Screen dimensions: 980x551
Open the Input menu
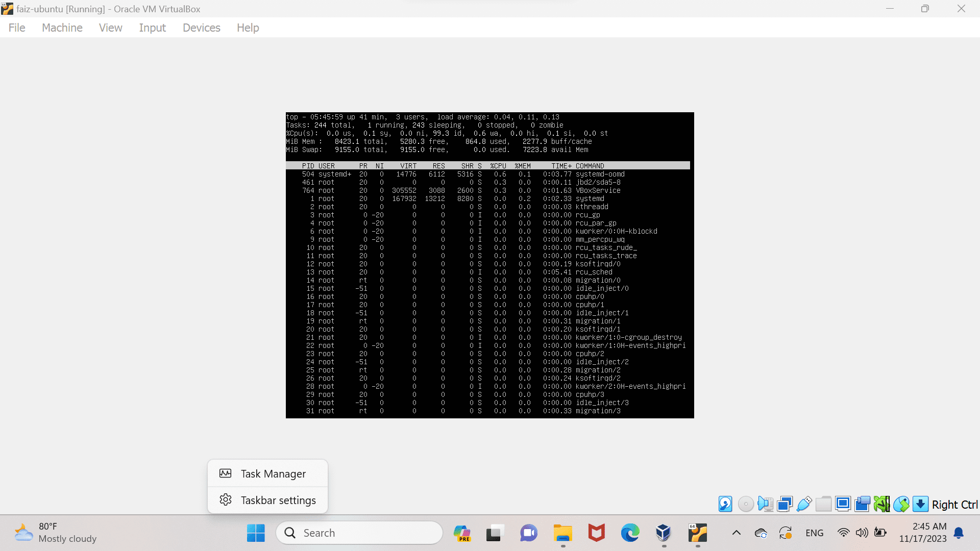(x=153, y=28)
